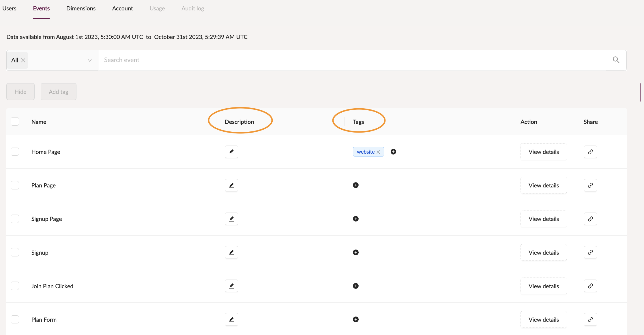Viewport: 644px width, 335px height.
Task: Edit description for Join Plan Clicked
Action: [x=231, y=286]
